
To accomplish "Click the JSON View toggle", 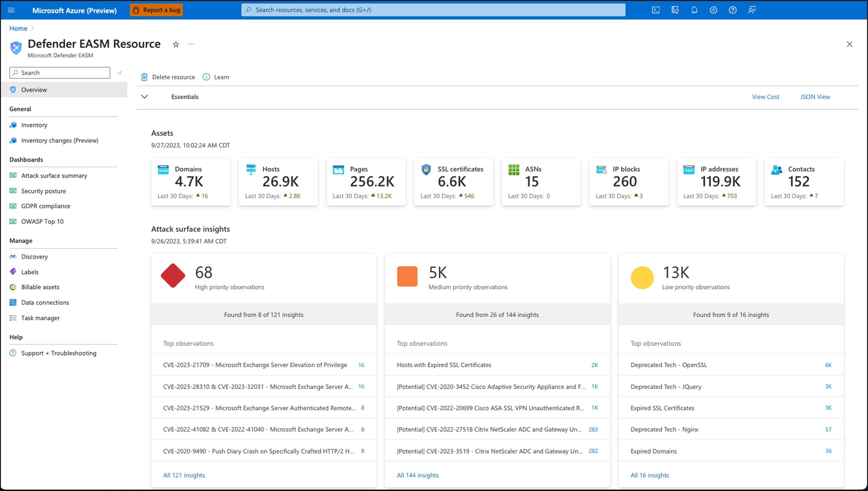I will pos(814,97).
